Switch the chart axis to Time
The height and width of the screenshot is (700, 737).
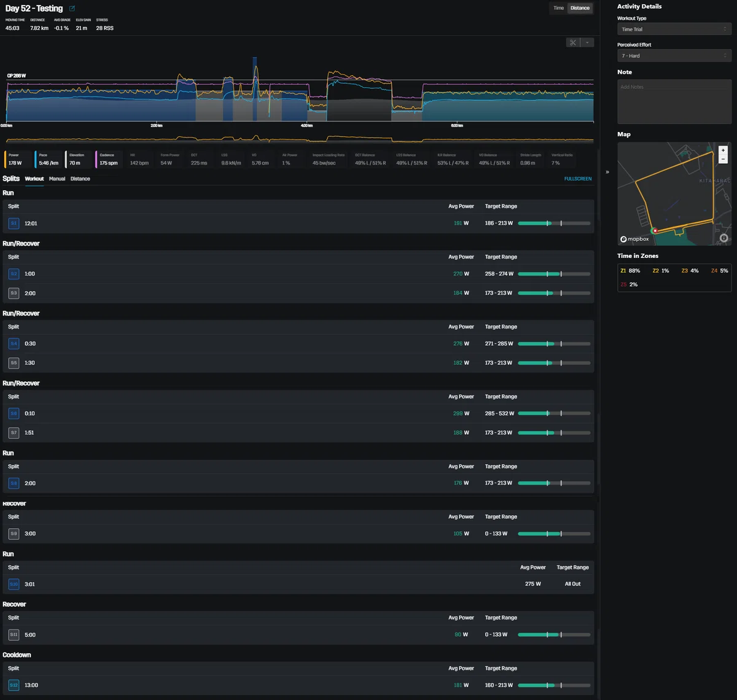558,8
